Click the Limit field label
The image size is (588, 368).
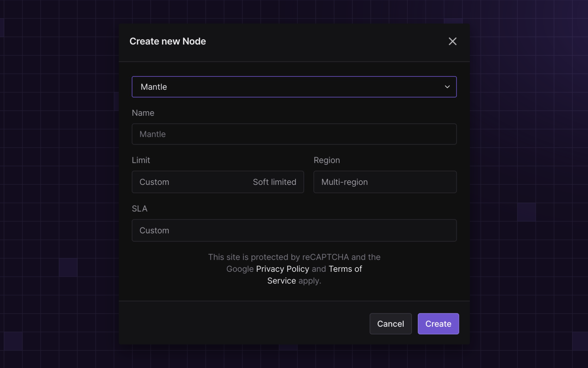[141, 160]
